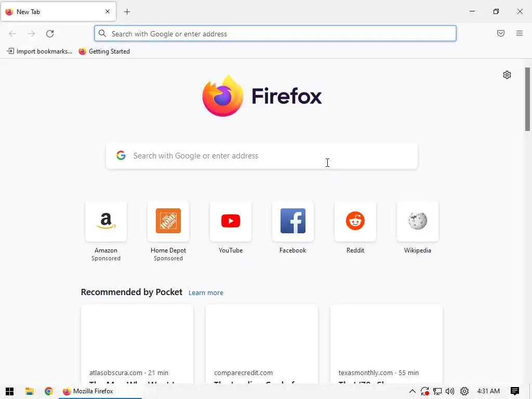
Task: Click the Import bookmarks toolbar item
Action: tap(39, 51)
